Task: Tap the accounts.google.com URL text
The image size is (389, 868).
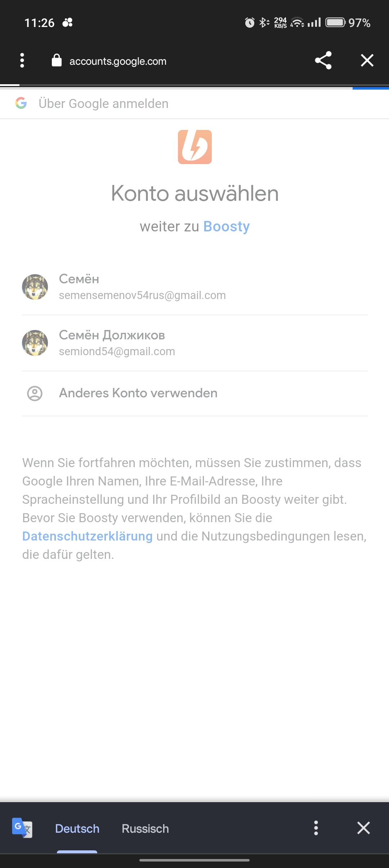Action: point(118,61)
